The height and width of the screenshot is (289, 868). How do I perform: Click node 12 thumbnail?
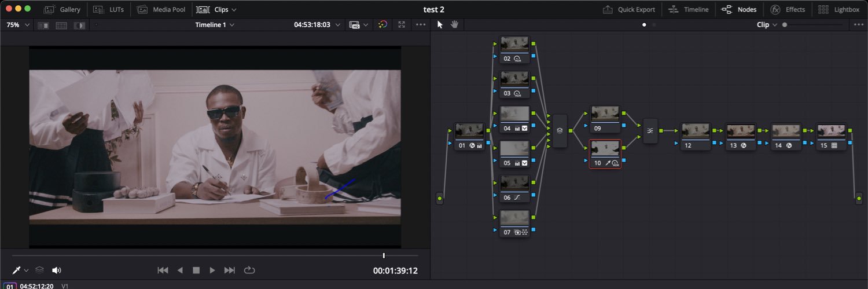[x=696, y=131]
